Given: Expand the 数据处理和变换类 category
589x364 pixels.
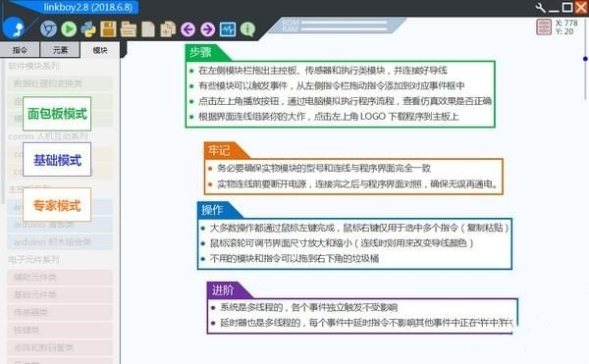Looking at the screenshot, I should click(x=60, y=83).
